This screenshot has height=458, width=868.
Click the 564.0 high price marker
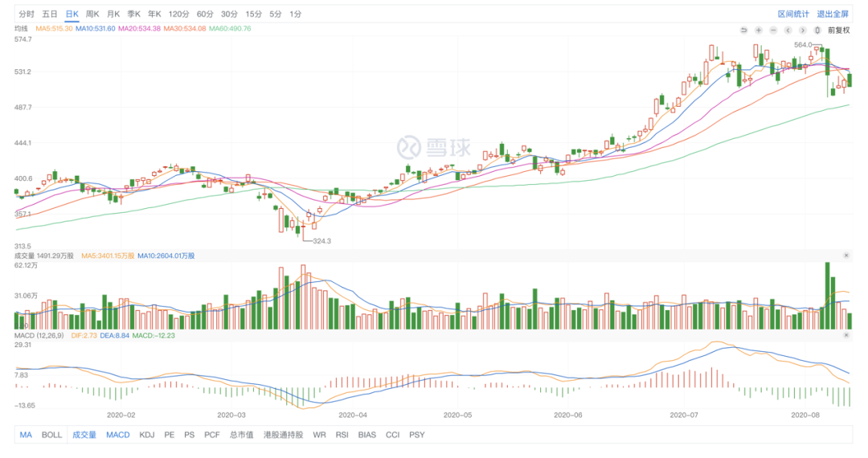tap(802, 45)
